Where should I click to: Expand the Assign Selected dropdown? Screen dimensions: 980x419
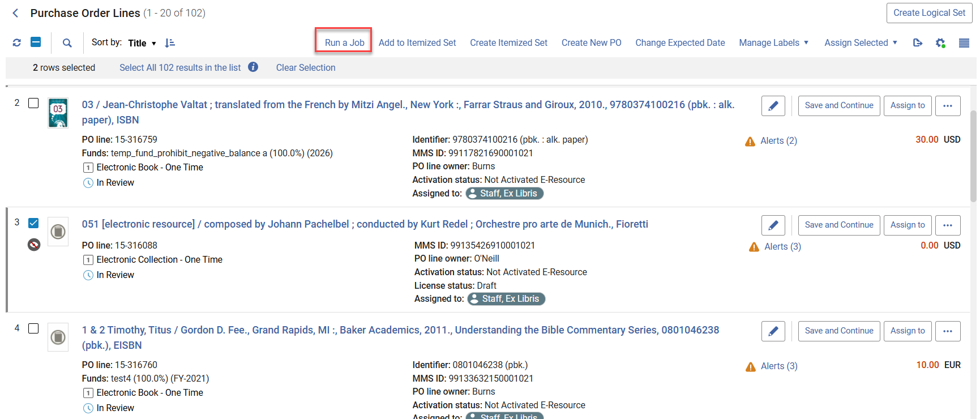pyautogui.click(x=861, y=42)
